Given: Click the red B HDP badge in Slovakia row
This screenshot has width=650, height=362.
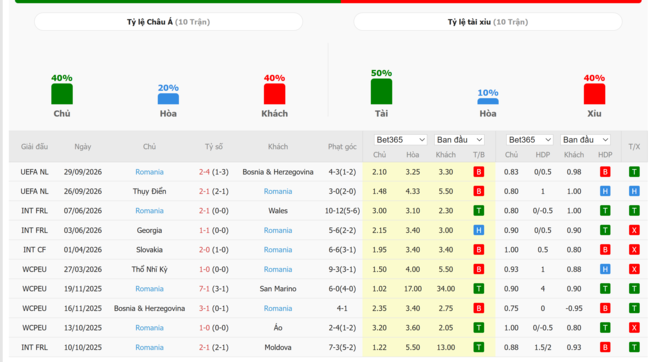Looking at the screenshot, I should pyautogui.click(x=605, y=250).
